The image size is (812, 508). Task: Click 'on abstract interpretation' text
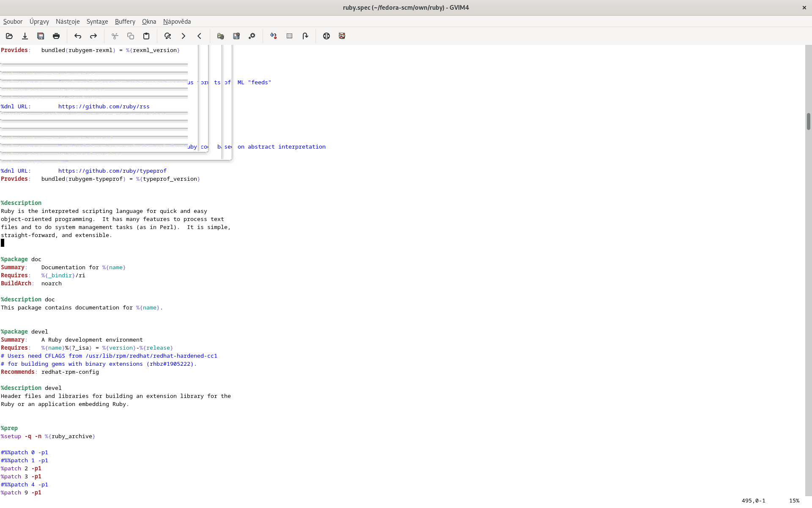[282, 147]
